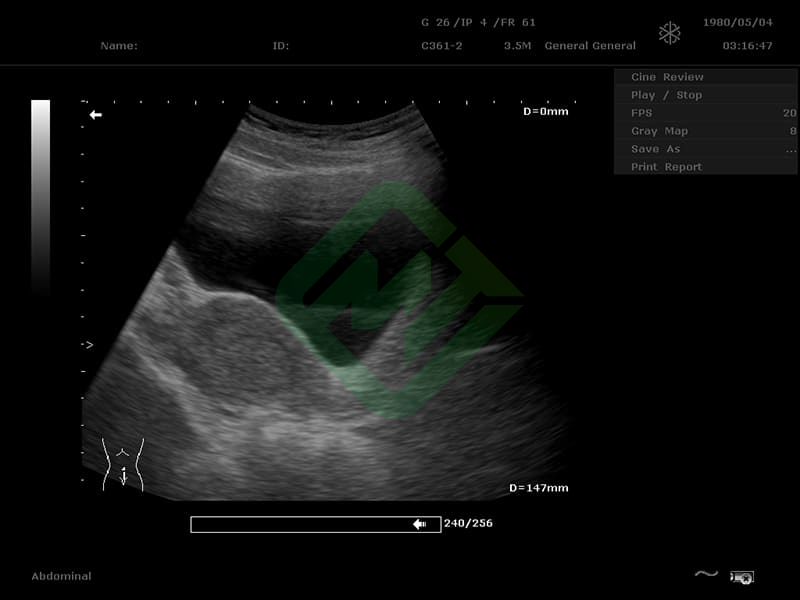Viewport: 800px width, 600px height.
Task: Select the FPS menu row
Action: tap(706, 113)
